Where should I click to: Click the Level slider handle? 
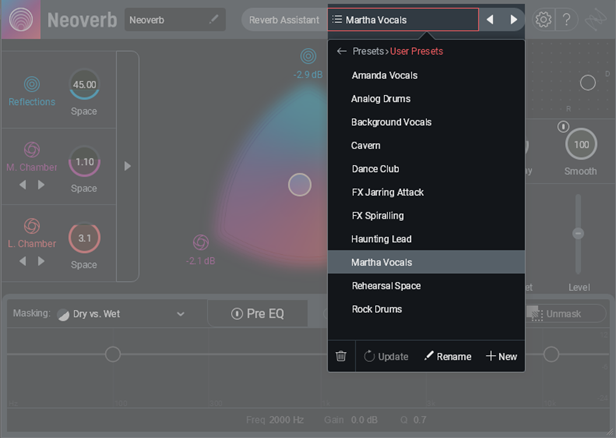[578, 233]
